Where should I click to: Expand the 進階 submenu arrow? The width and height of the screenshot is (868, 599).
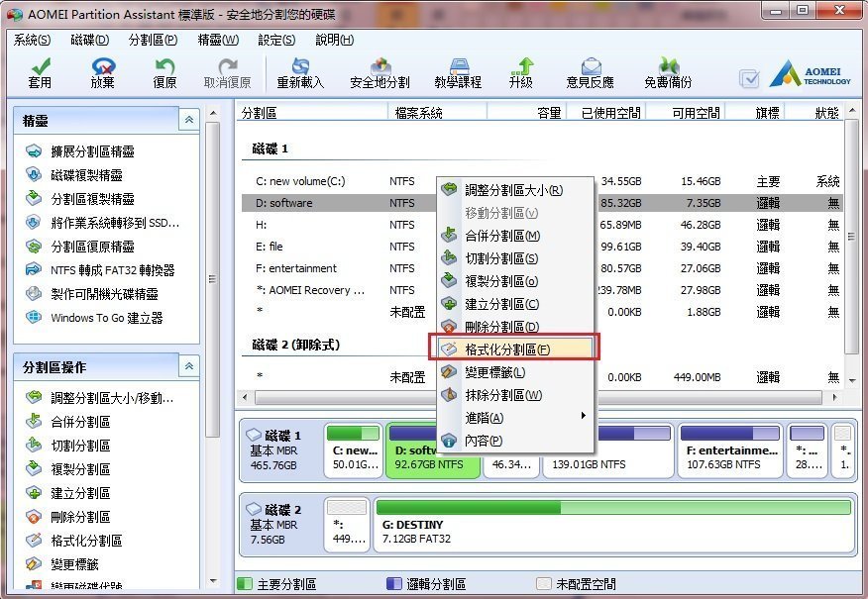[x=583, y=416]
